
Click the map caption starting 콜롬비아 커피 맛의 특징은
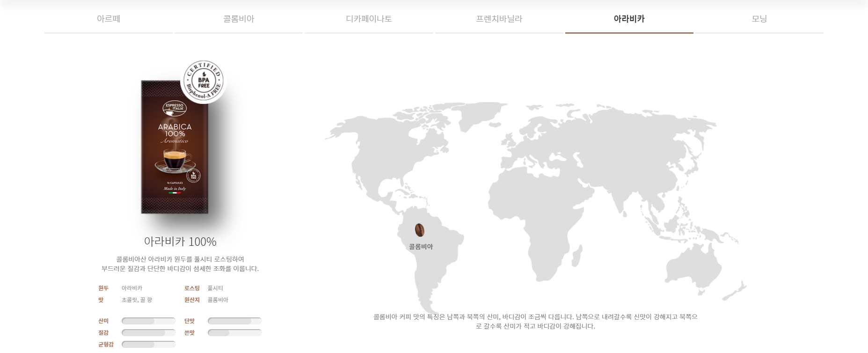click(535, 321)
